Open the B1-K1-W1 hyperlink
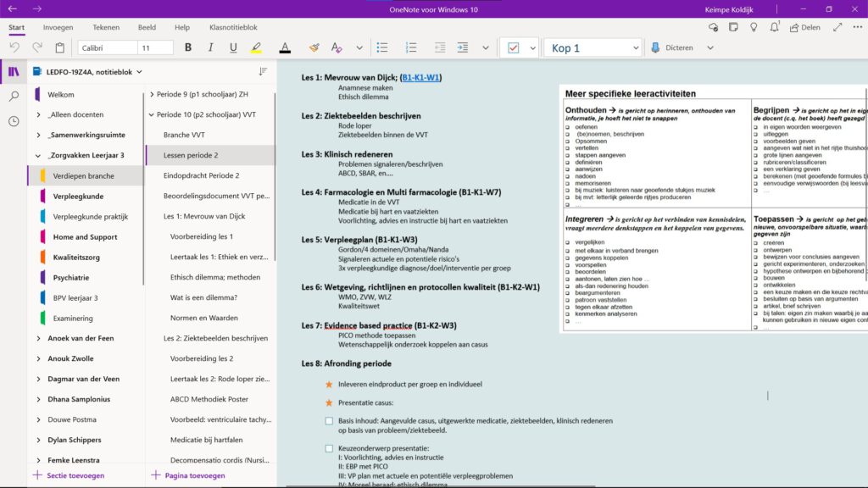Viewport: 868px width, 488px height. [x=421, y=78]
